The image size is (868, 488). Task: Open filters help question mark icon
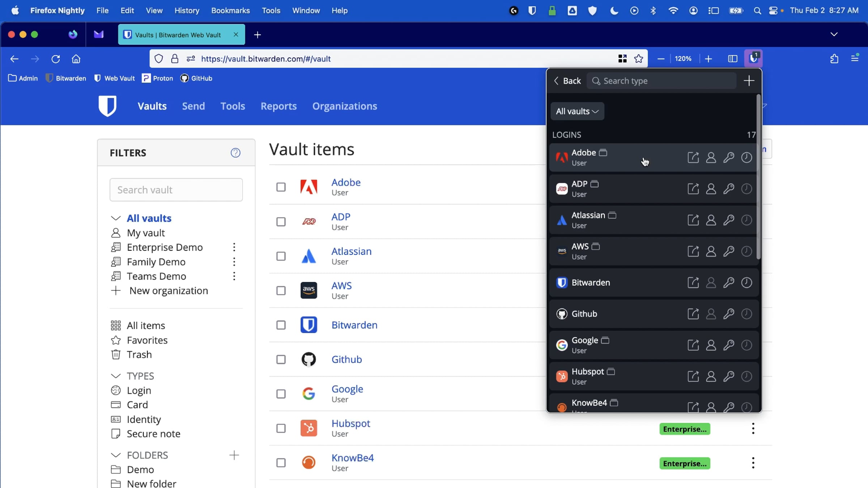pyautogui.click(x=235, y=153)
